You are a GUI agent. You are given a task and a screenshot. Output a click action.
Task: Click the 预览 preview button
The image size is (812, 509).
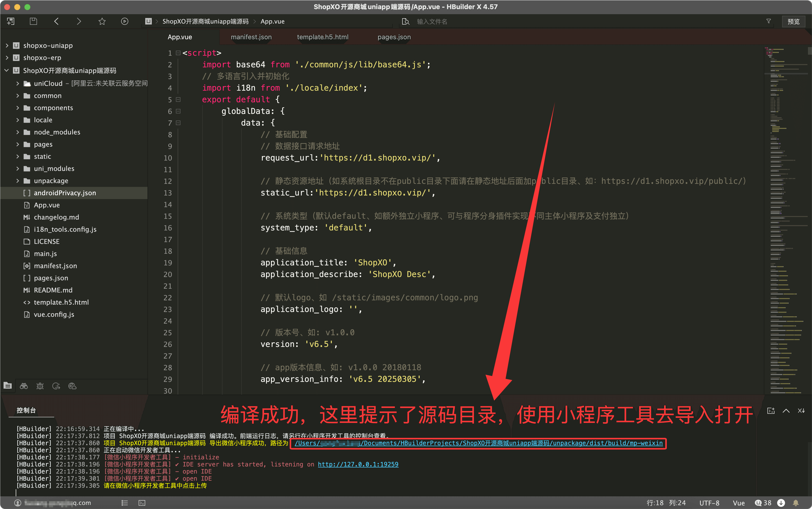tap(793, 22)
